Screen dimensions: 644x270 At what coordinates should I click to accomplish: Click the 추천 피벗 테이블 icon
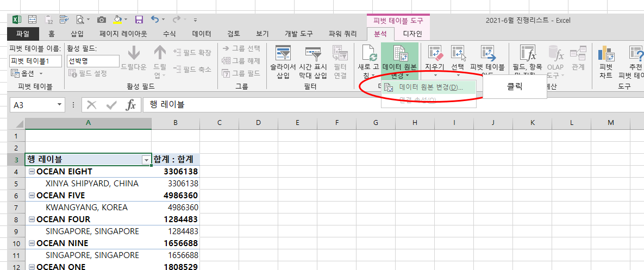(x=636, y=53)
